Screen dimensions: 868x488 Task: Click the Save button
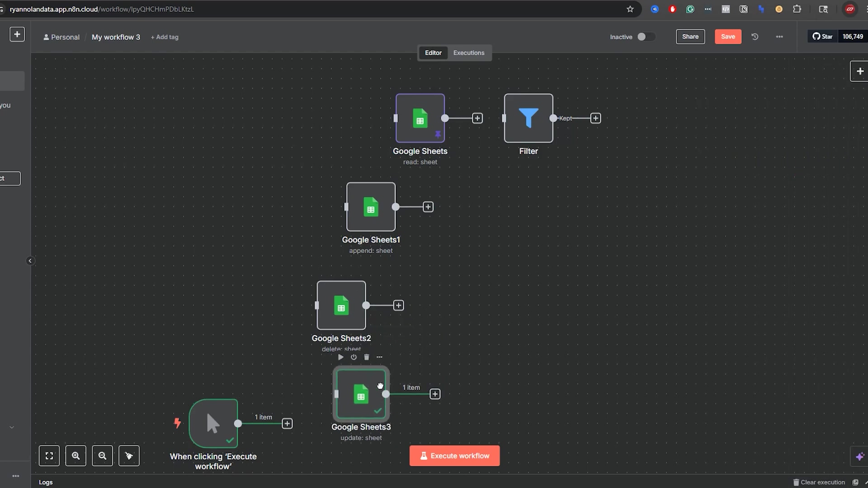click(x=728, y=37)
